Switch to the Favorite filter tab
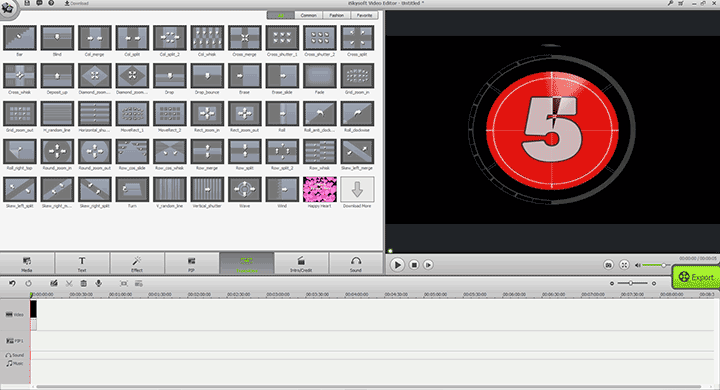The width and height of the screenshot is (720, 390). (365, 15)
